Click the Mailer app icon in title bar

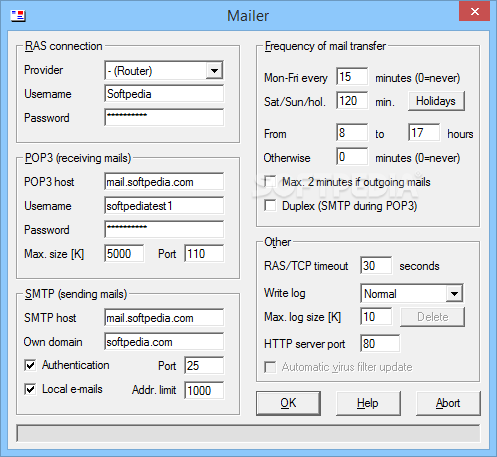pos(18,15)
